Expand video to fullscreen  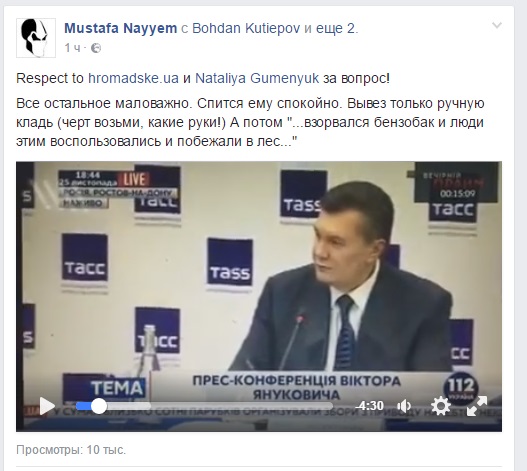coord(477,406)
